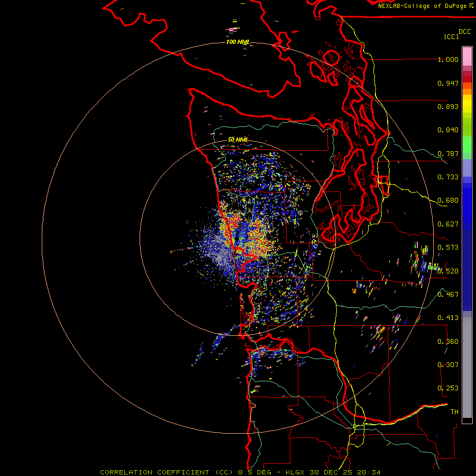Select the 0.680 scale value
This screenshot has width=476, height=476.
[x=448, y=200]
